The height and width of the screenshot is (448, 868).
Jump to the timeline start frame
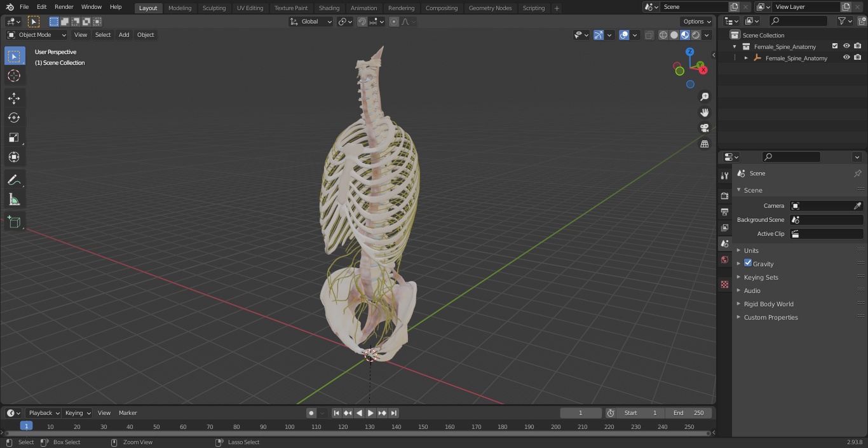coord(336,413)
